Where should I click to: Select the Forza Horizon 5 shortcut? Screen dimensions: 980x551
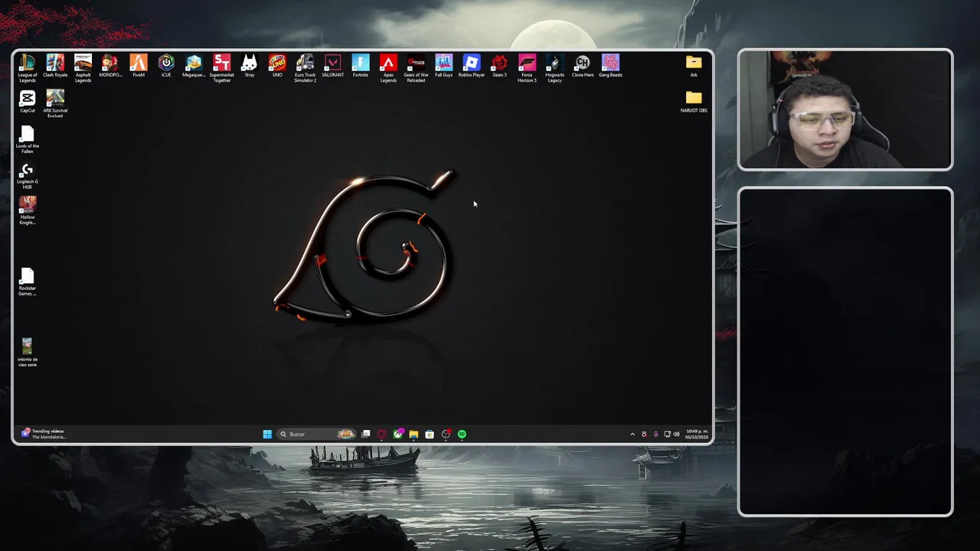coord(527,68)
